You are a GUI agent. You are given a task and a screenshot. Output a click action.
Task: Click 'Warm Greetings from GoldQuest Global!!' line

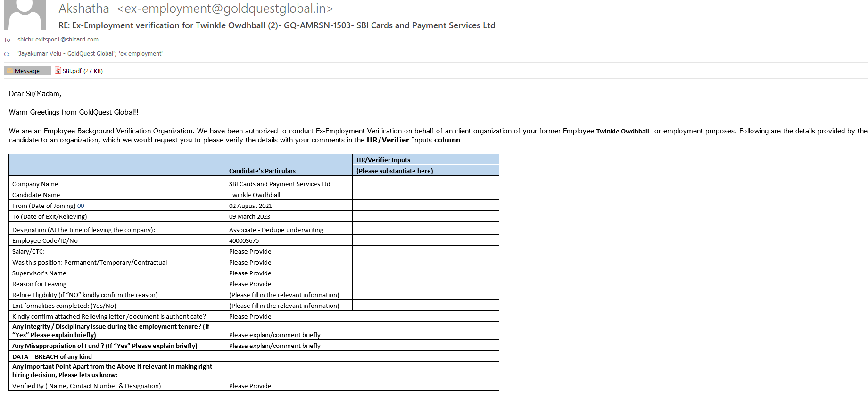click(x=74, y=112)
